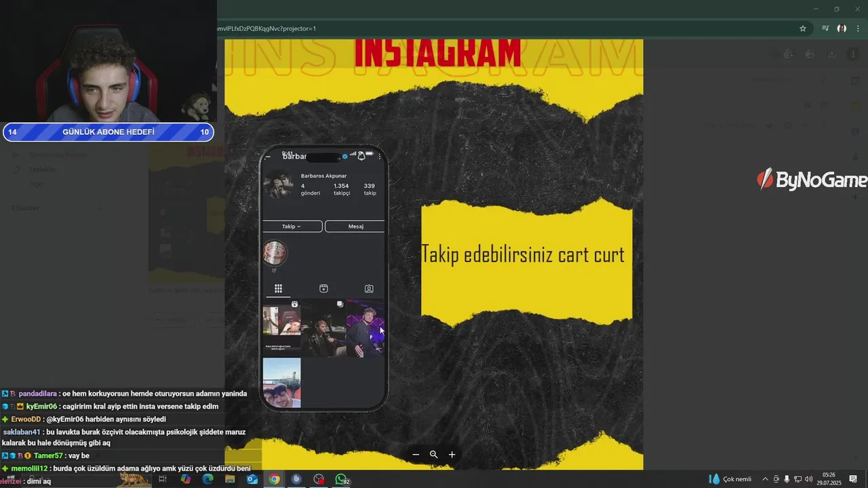The height and width of the screenshot is (488, 868).
Task: Open the Chrome three-dot menu
Action: 859,28
